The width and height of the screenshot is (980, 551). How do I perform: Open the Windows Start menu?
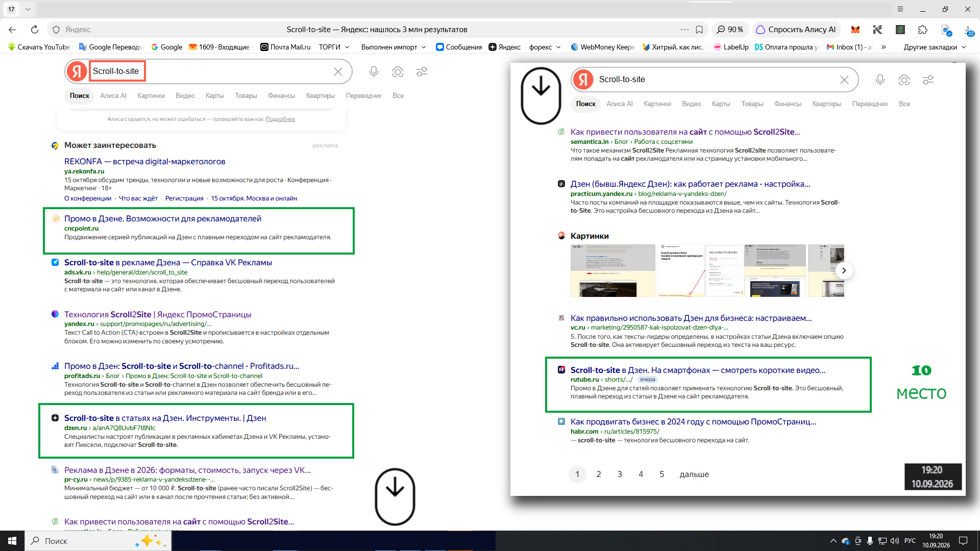(12, 541)
